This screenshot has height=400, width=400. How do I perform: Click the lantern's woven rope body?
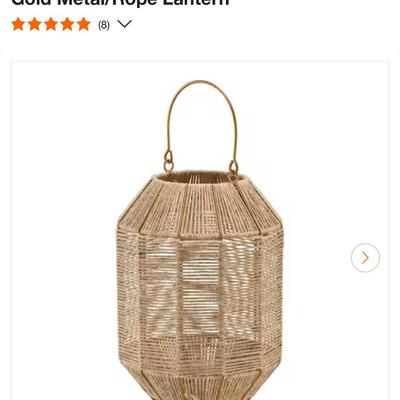pos(200,287)
